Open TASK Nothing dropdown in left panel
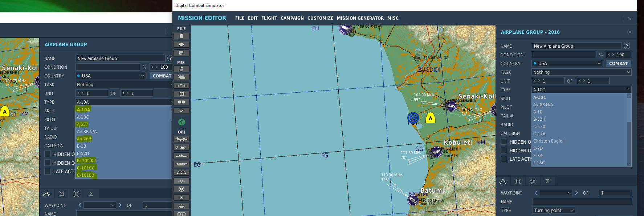Image resolution: width=644 pixels, height=216 pixels. (124, 84)
